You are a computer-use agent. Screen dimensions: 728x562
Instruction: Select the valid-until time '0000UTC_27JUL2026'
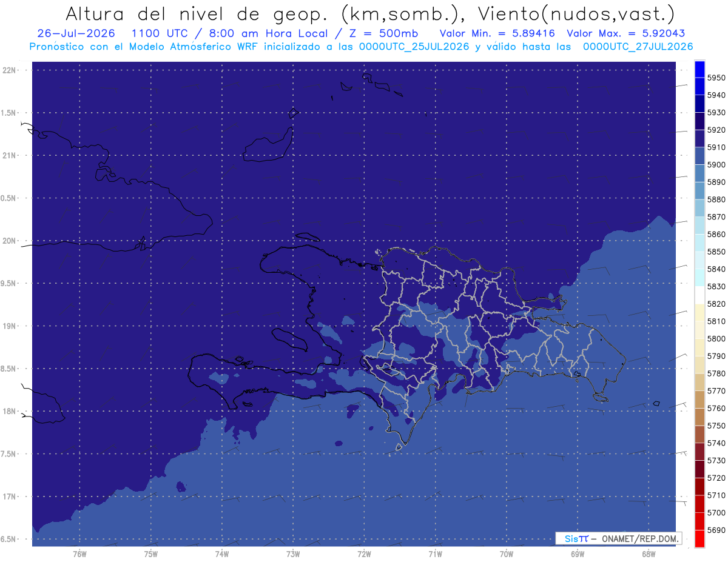click(638, 47)
